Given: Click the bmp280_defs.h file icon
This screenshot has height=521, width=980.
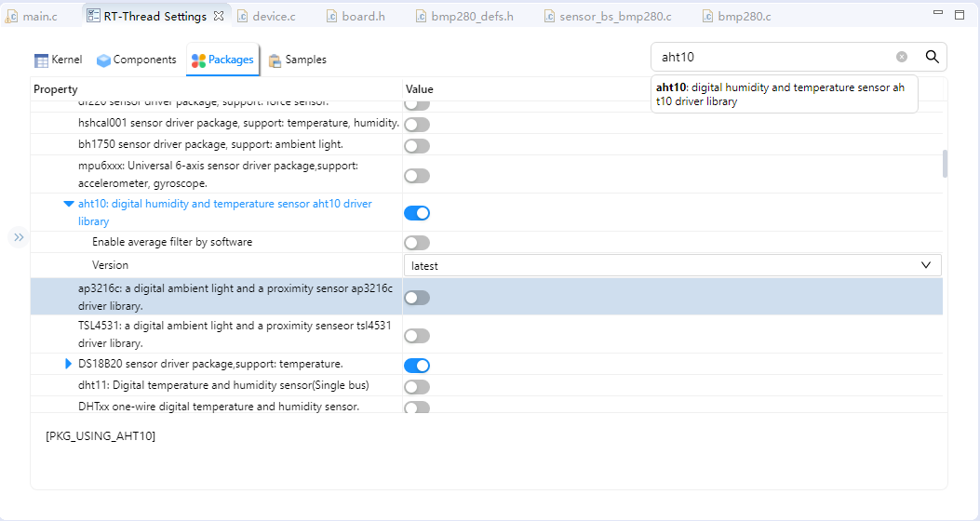Looking at the screenshot, I should (422, 17).
